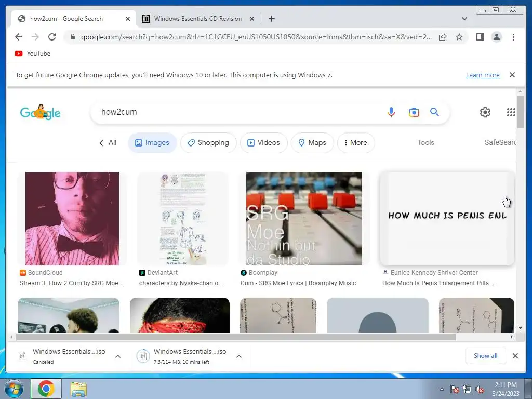Open the Chrome profile avatar
532x399 pixels.
(x=496, y=37)
